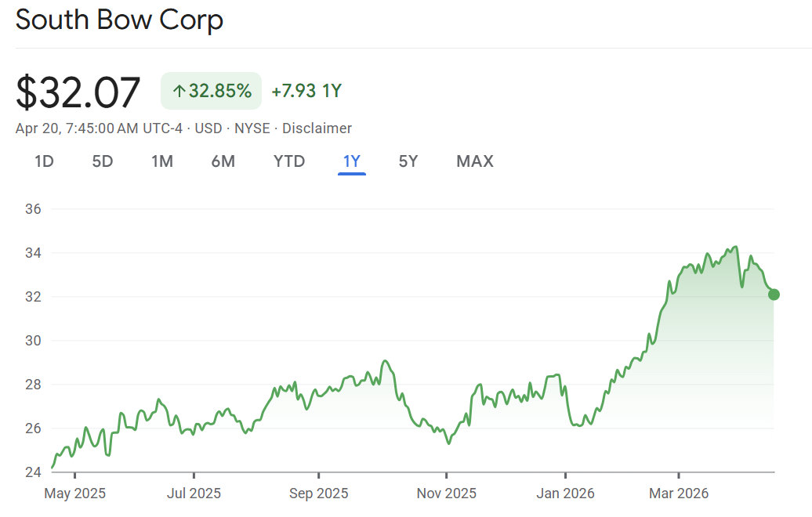Click the green 32.85% change badge

[x=211, y=91]
